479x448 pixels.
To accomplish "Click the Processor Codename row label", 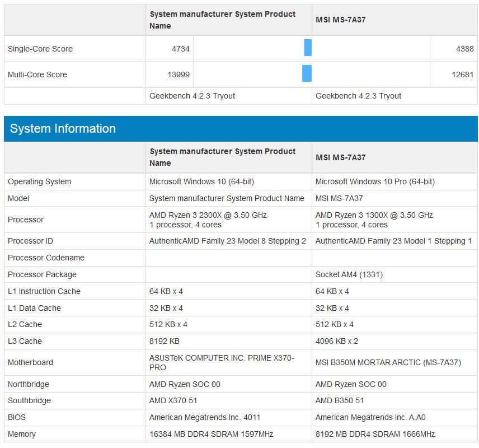I will click(x=46, y=258).
